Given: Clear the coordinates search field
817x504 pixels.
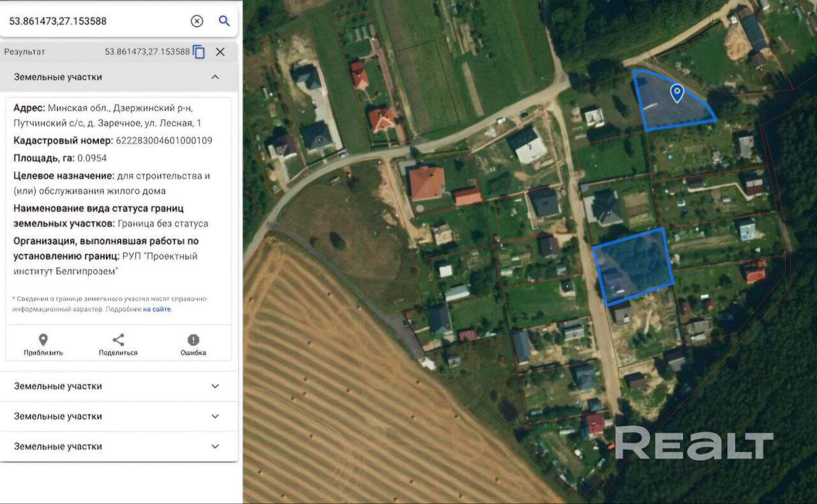Looking at the screenshot, I should [197, 21].
